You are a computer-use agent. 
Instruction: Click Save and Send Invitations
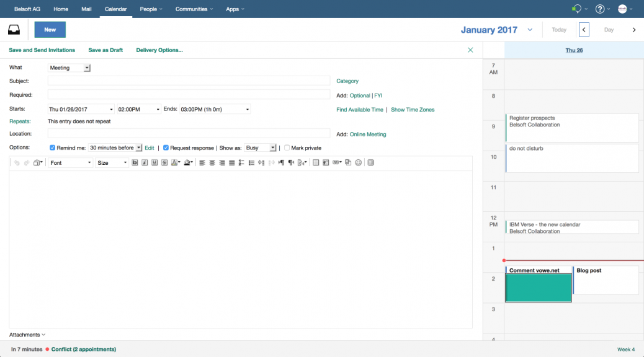click(x=42, y=50)
